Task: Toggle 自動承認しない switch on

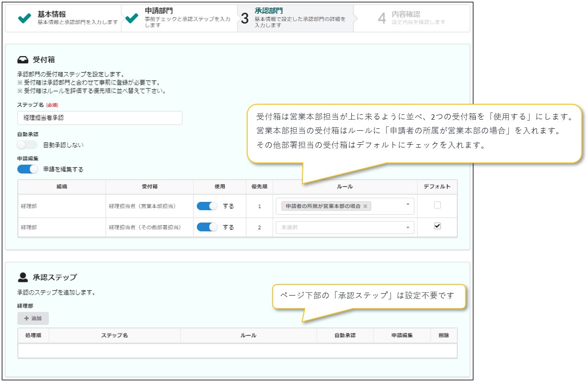Action: click(27, 145)
